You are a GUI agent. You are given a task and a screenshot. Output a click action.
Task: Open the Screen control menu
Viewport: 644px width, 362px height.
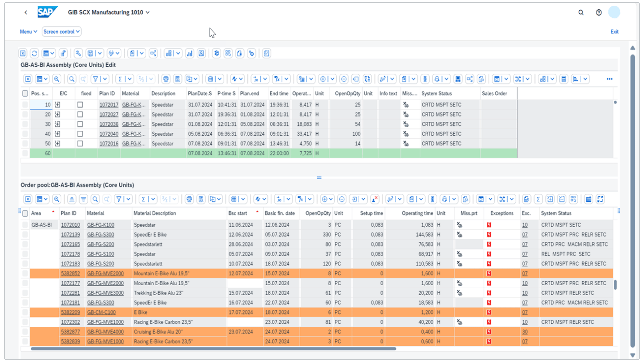(x=61, y=32)
